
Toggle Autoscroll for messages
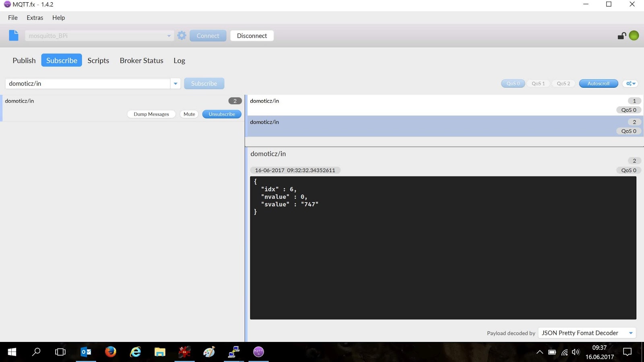pyautogui.click(x=599, y=84)
